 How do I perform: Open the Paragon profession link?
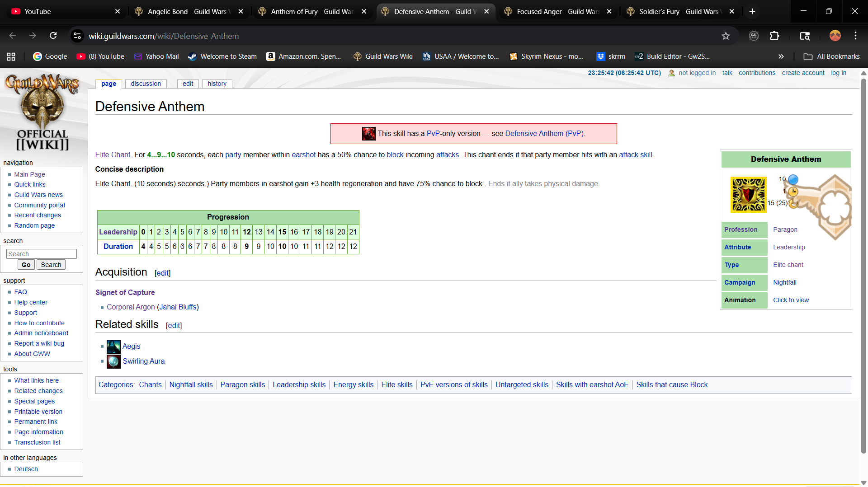[x=785, y=229]
